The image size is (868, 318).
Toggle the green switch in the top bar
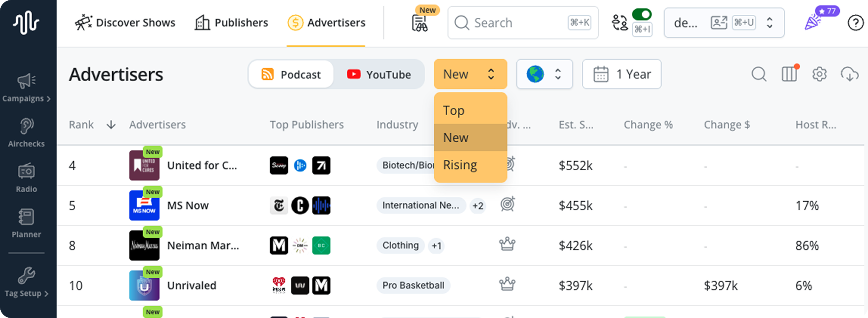click(642, 15)
